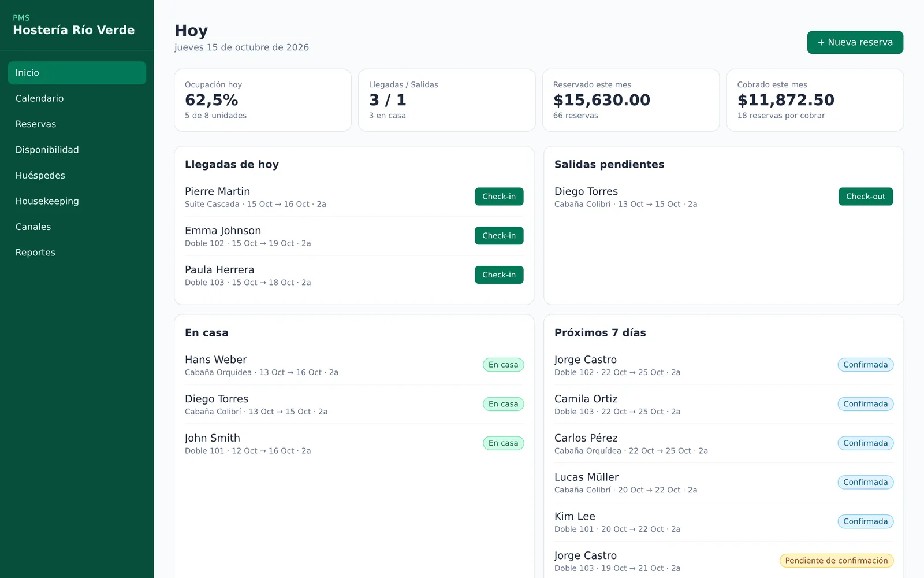Viewport: 924px width, 578px height.
Task: Click the Hostería Río Verde title
Action: (x=74, y=30)
